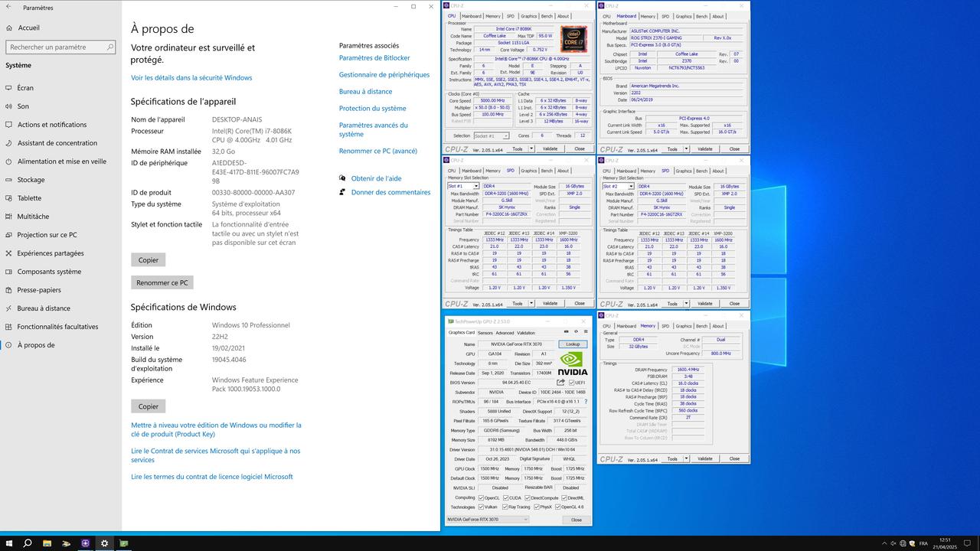Open Composants système settings

tap(60, 272)
